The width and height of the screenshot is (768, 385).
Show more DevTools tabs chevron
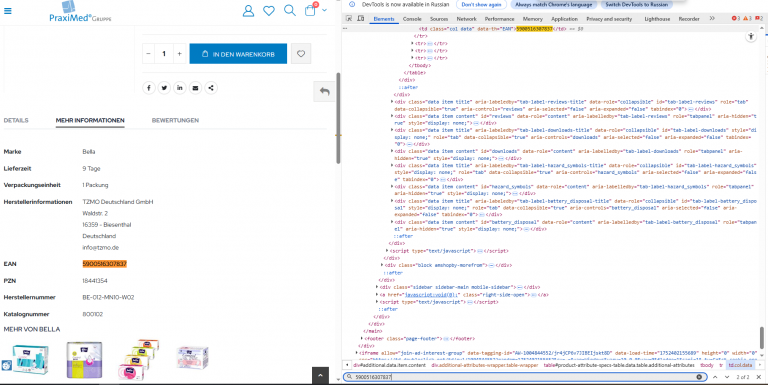click(x=712, y=19)
